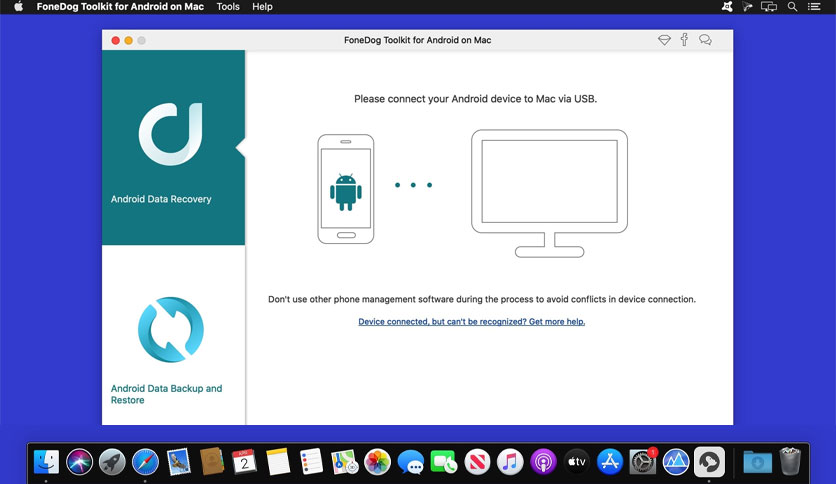Open the App Store from Dock
836x484 pixels.
[x=609, y=462]
